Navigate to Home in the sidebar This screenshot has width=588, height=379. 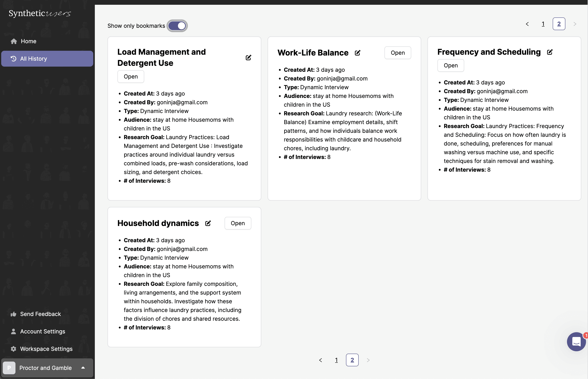pyautogui.click(x=28, y=41)
